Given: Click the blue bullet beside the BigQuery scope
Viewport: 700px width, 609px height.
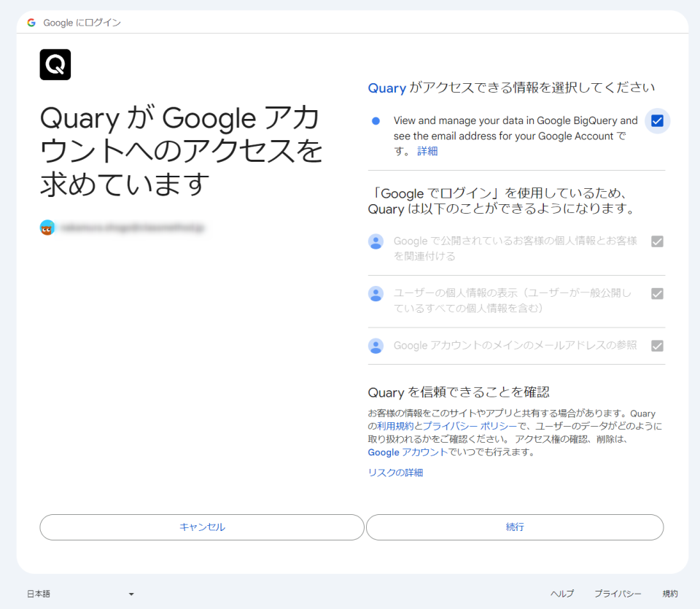Looking at the screenshot, I should point(373,120).
